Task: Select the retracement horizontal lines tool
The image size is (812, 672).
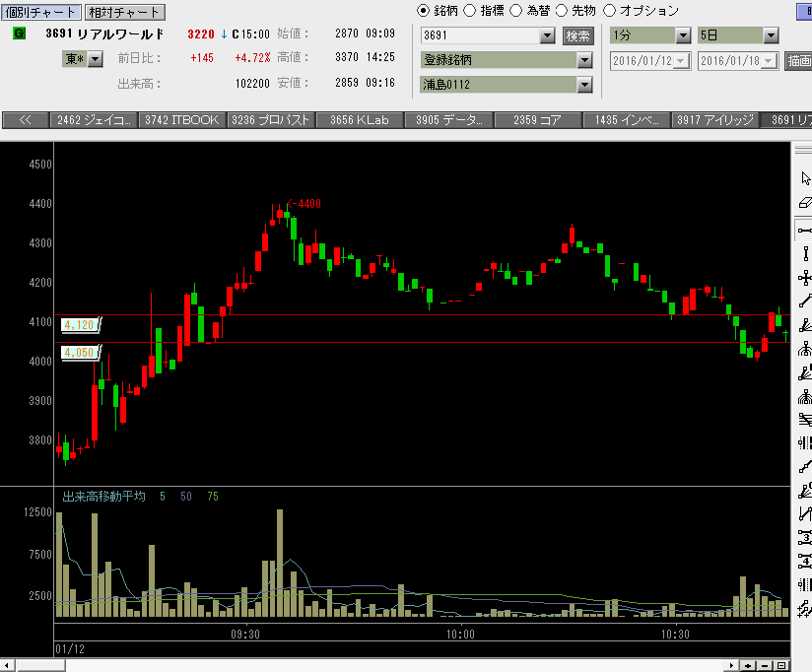Action: [805, 420]
